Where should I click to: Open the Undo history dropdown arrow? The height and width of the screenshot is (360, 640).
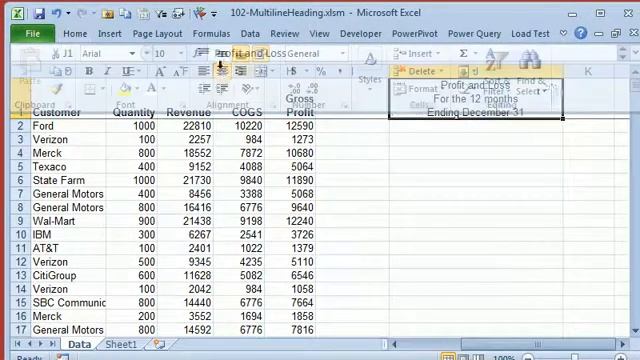pyautogui.click(x=68, y=13)
